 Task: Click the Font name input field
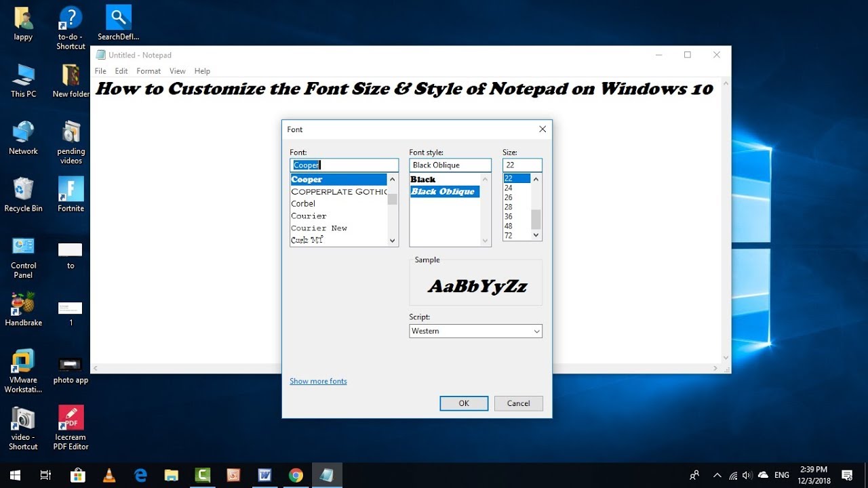344,165
